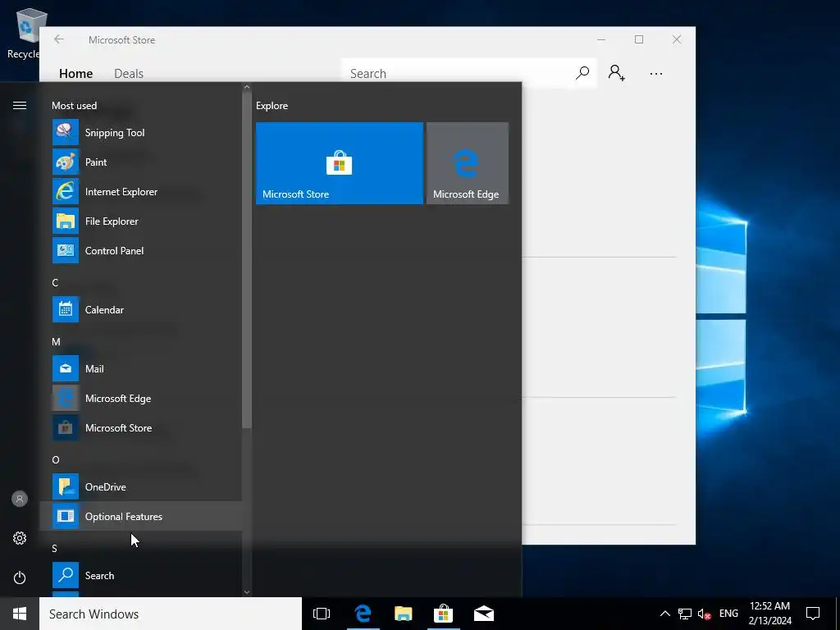Open Settings gear in Start sidebar

20,538
